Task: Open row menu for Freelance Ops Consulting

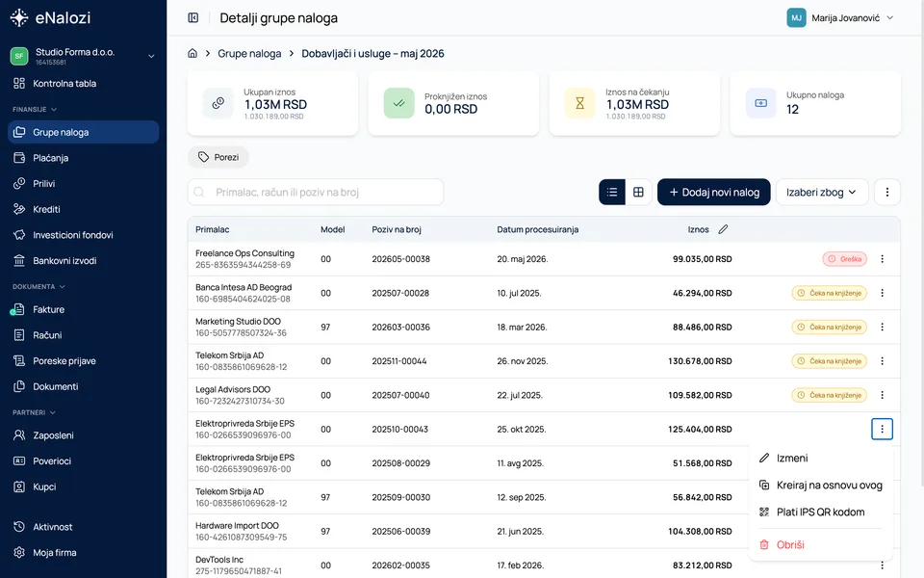Action: coord(883,259)
